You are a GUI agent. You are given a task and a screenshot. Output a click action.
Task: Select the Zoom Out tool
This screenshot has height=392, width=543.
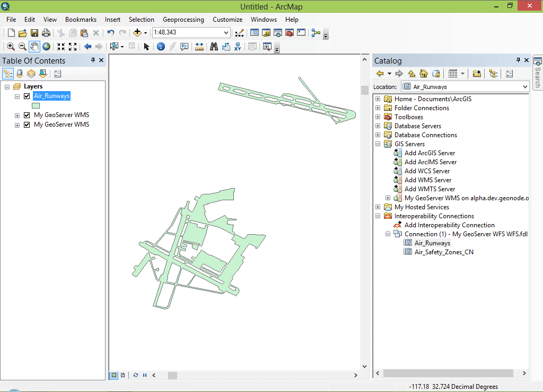(22, 47)
